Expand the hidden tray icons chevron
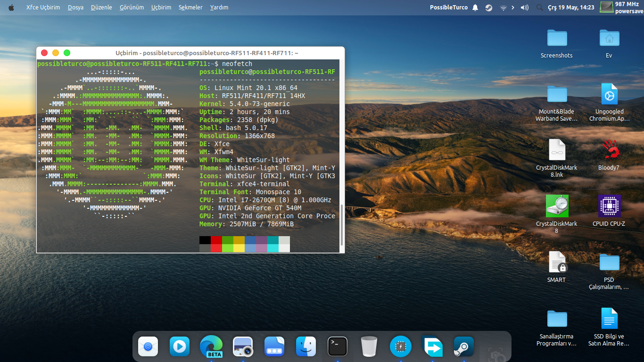644x362 pixels. tap(513, 8)
